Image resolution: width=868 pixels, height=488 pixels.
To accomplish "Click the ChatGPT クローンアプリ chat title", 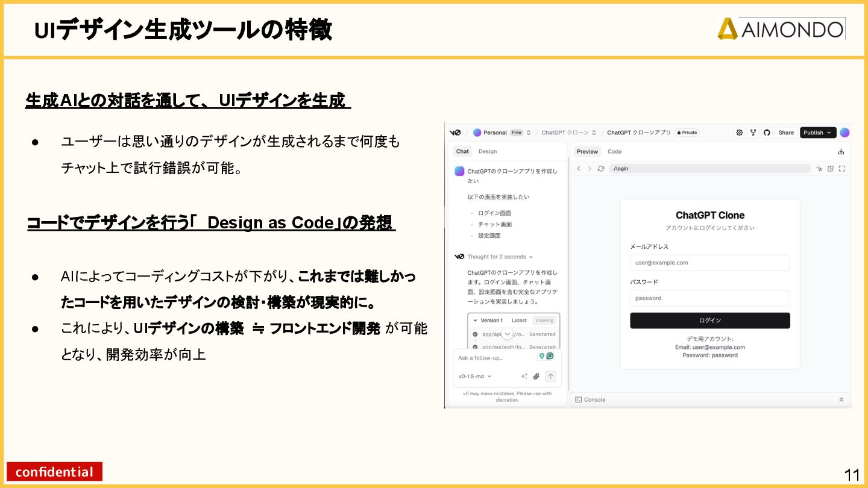I will coord(639,133).
